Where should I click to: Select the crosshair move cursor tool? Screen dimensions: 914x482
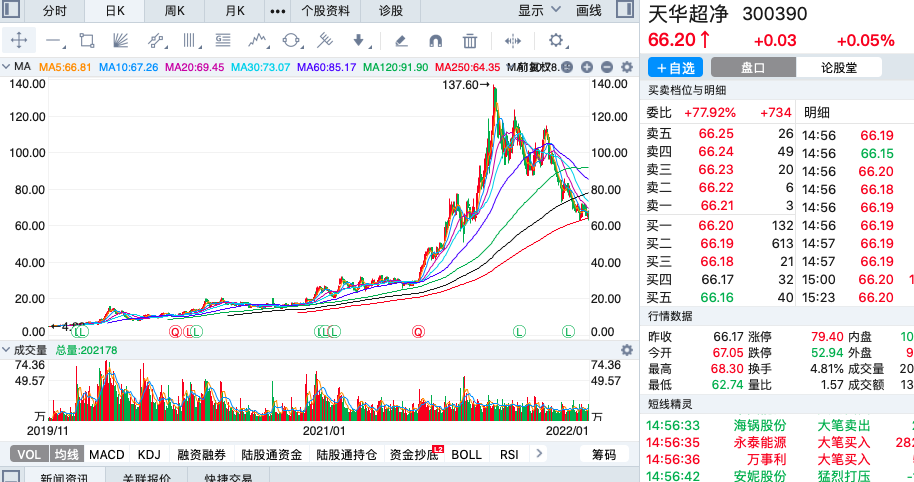click(x=19, y=40)
